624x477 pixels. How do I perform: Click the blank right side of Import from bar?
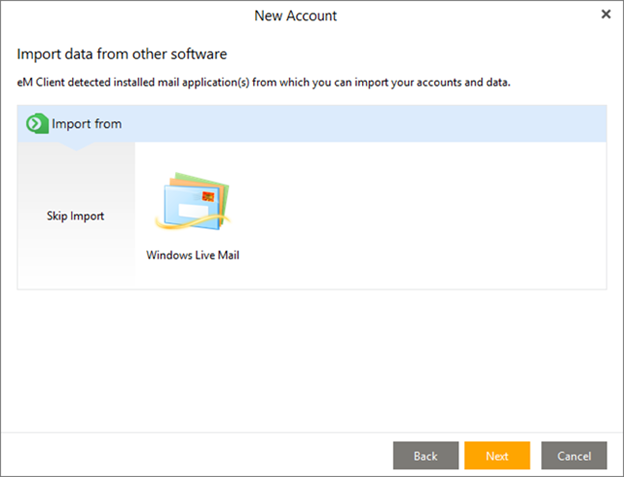(x=400, y=125)
